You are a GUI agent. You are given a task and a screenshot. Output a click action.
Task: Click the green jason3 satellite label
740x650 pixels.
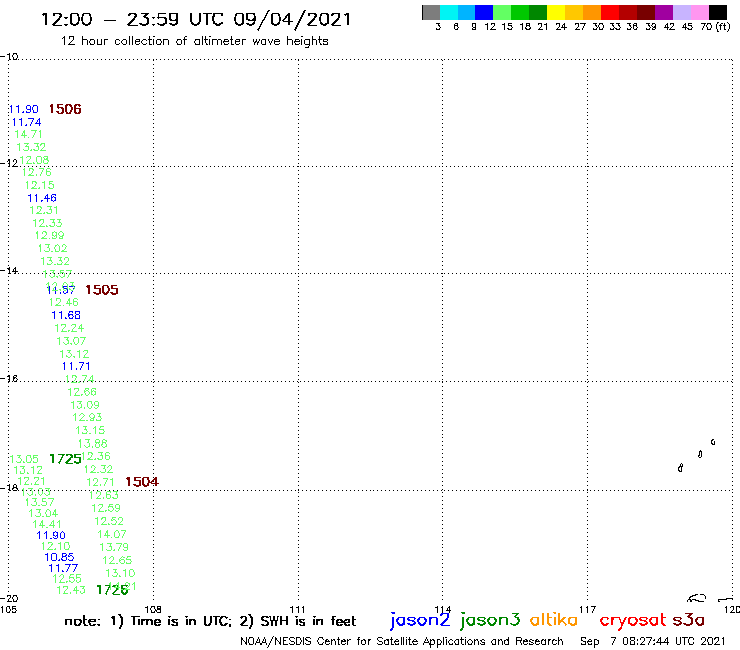point(490,620)
